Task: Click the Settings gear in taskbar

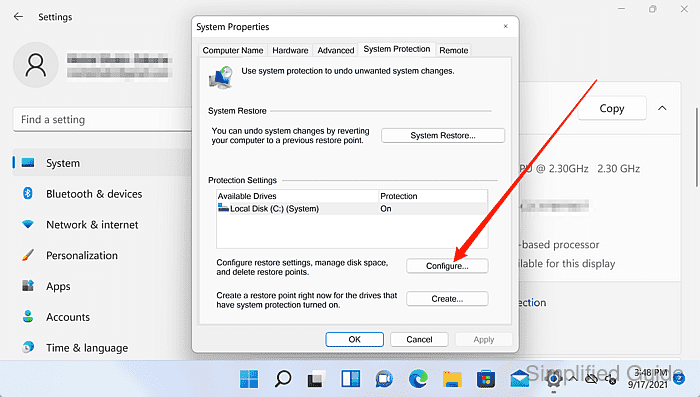Action: (x=554, y=380)
